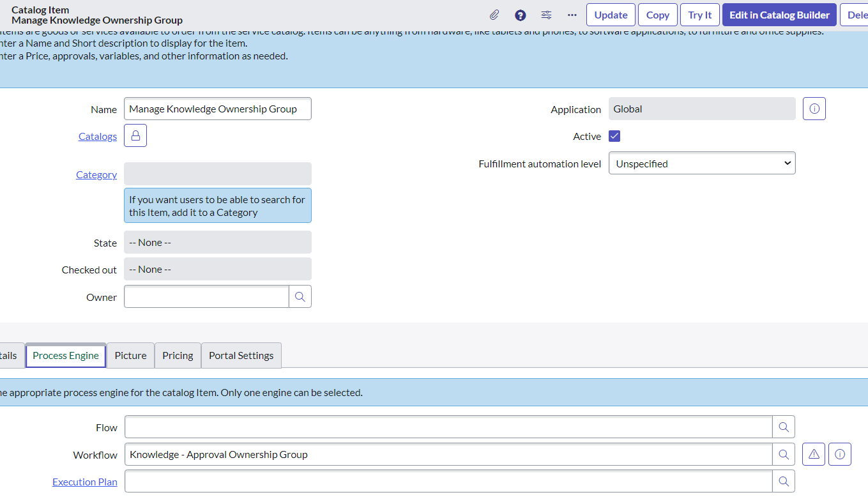Click the read-only Category field
This screenshot has width=868, height=504.
[218, 174]
